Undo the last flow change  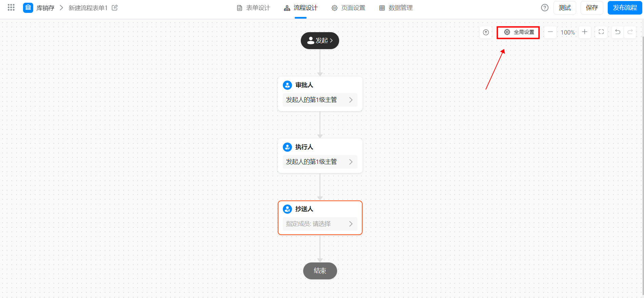(x=618, y=32)
